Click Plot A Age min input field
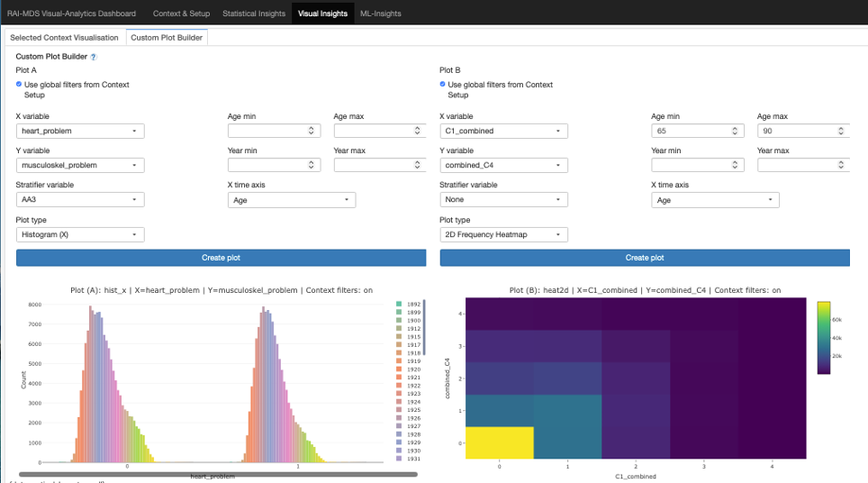Image resolution: width=868 pixels, height=483 pixels. [274, 132]
